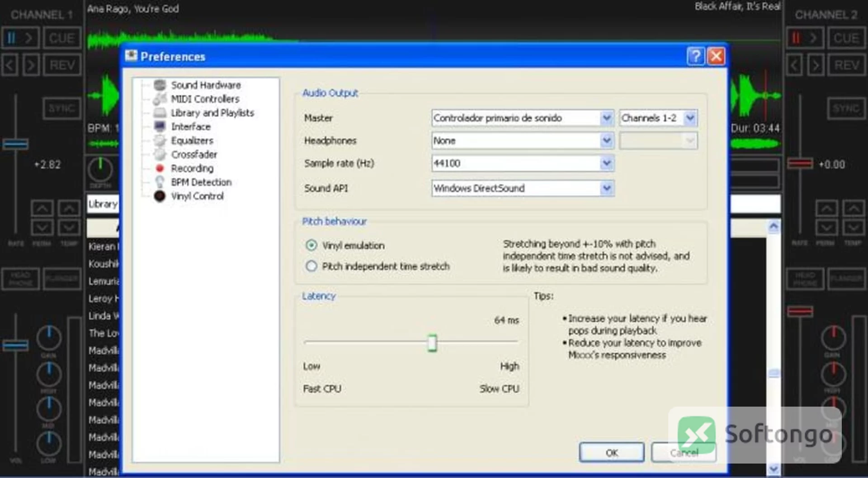This screenshot has width=868, height=478.
Task: Click Channel 1 depth knob
Action: (x=100, y=169)
